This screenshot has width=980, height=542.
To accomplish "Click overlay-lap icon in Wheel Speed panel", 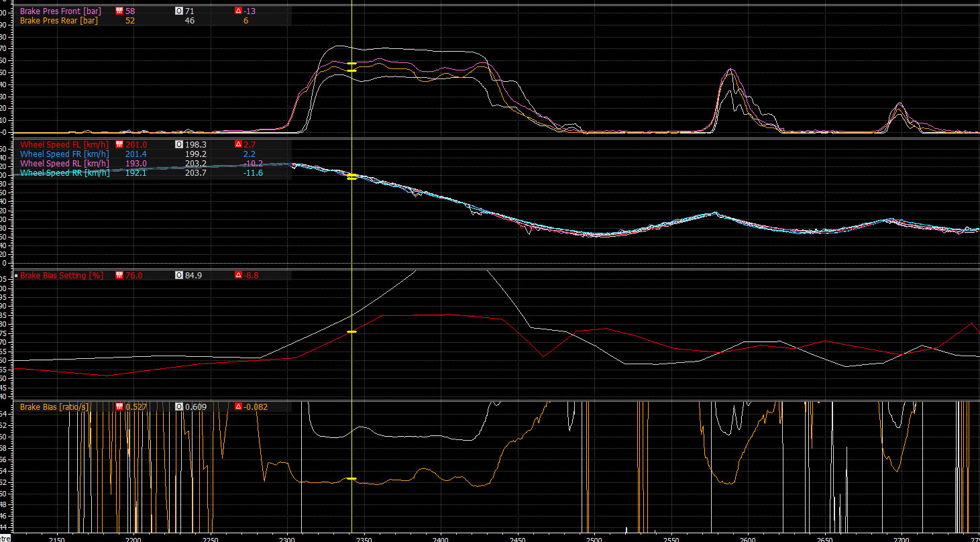I will pos(178,144).
